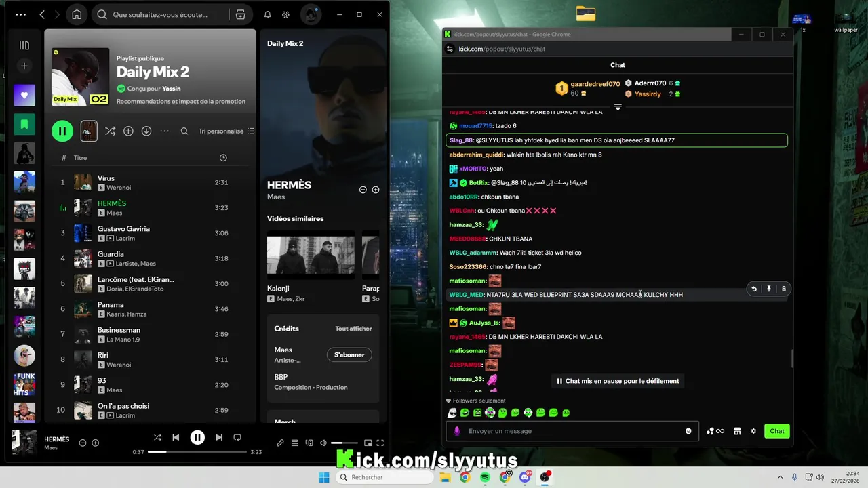Click Chat mis en pause pour le défilement
The image size is (868, 488).
tap(617, 381)
